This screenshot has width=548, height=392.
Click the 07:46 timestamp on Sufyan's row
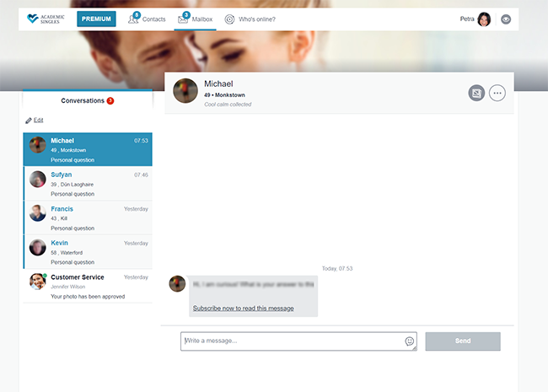141,175
